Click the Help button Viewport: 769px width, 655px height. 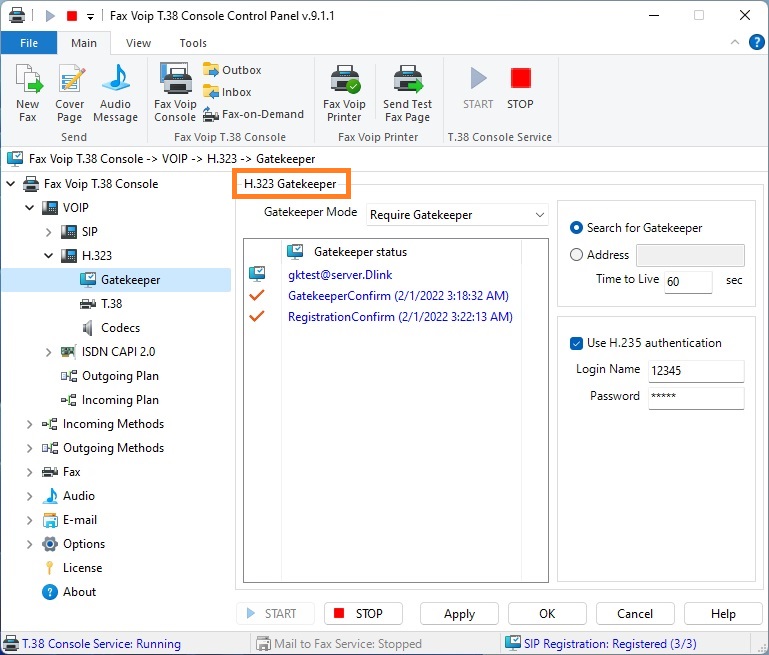(723, 614)
